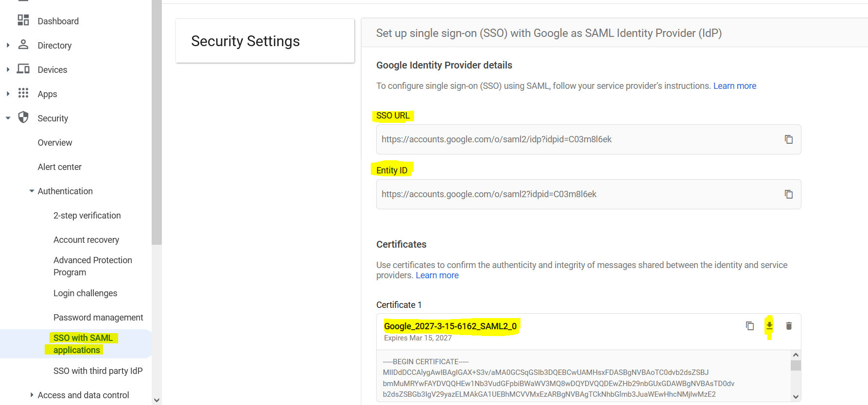Copy Certificate 1 contents
Image resolution: width=868 pixels, height=405 pixels.
point(749,326)
